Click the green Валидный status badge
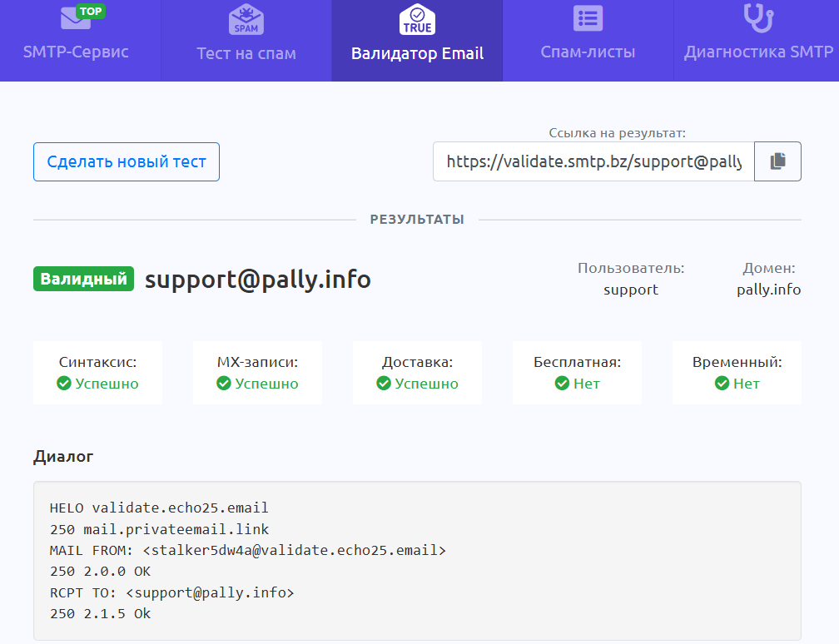The height and width of the screenshot is (644, 839). tap(84, 279)
